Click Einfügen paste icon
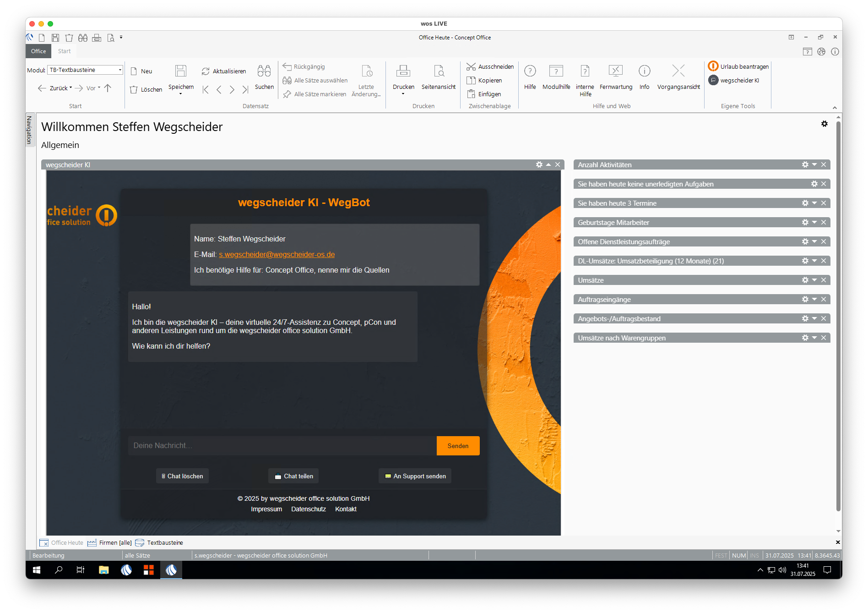 pyautogui.click(x=471, y=94)
